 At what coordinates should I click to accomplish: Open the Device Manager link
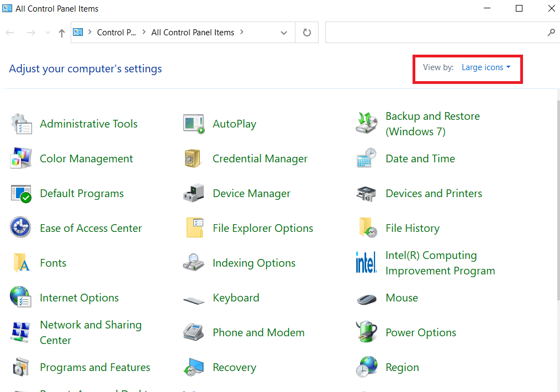251,193
